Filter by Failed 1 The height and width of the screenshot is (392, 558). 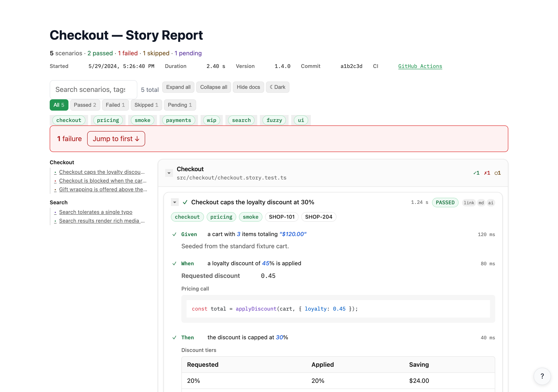click(115, 105)
